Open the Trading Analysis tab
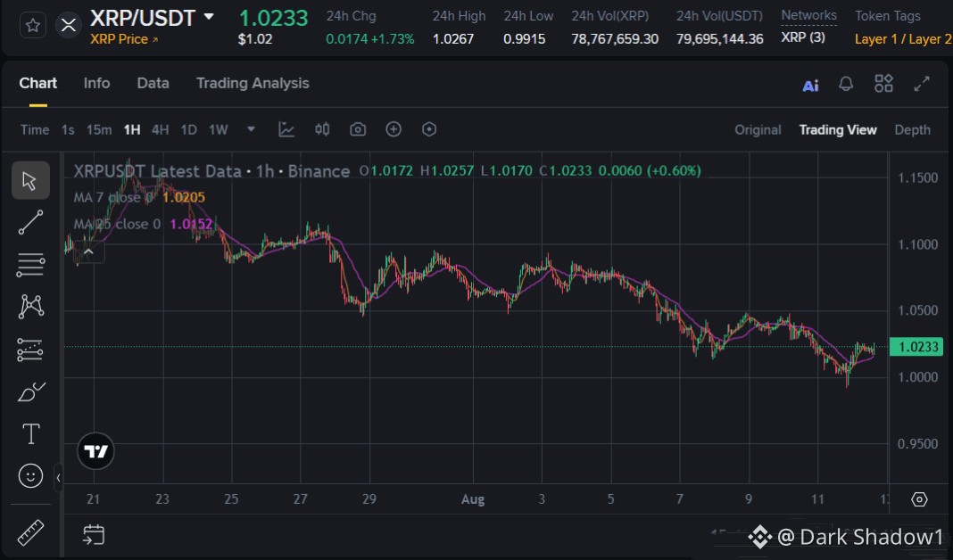Image resolution: width=953 pixels, height=560 pixels. point(253,83)
